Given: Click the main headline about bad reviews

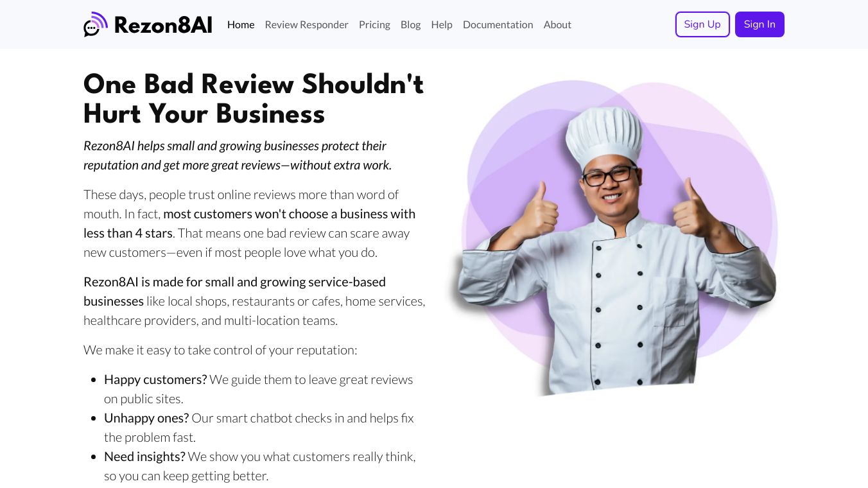Looking at the screenshot, I should point(254,99).
